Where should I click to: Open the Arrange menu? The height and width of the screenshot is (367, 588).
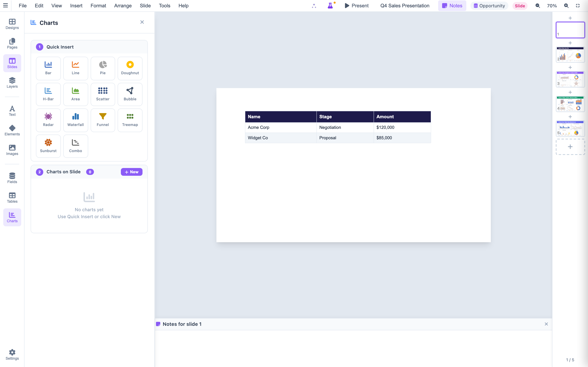click(x=123, y=6)
